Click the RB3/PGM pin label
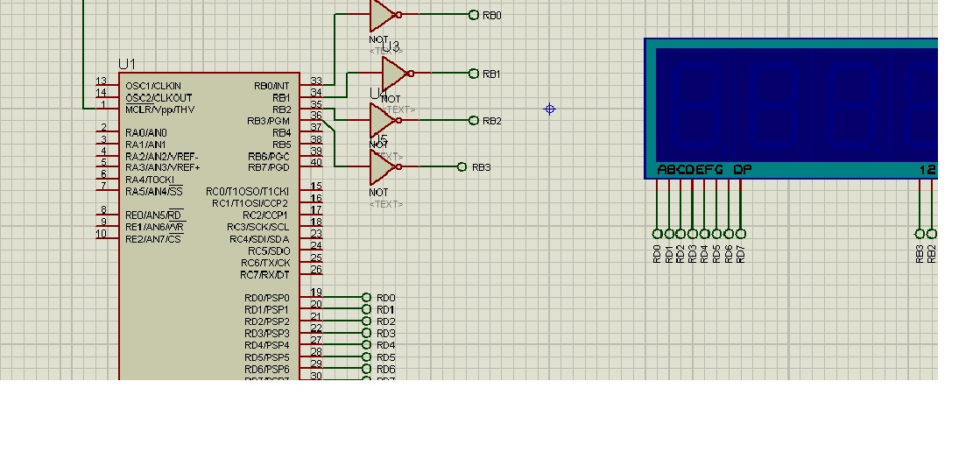The height and width of the screenshot is (473, 980). 269,121
